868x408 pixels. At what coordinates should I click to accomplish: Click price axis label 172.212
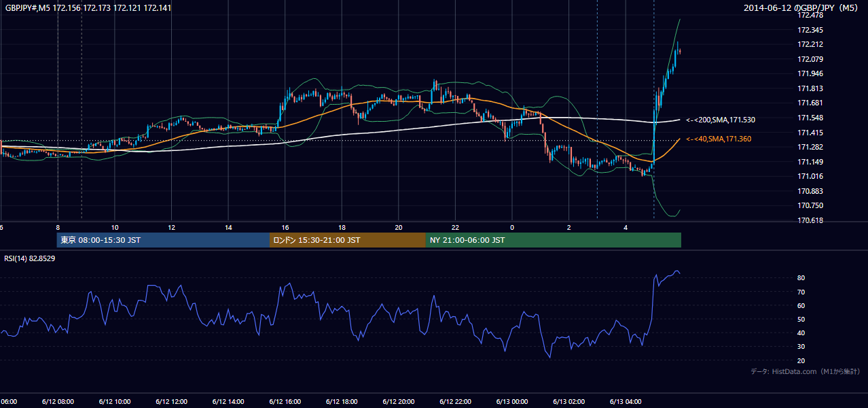pos(810,45)
